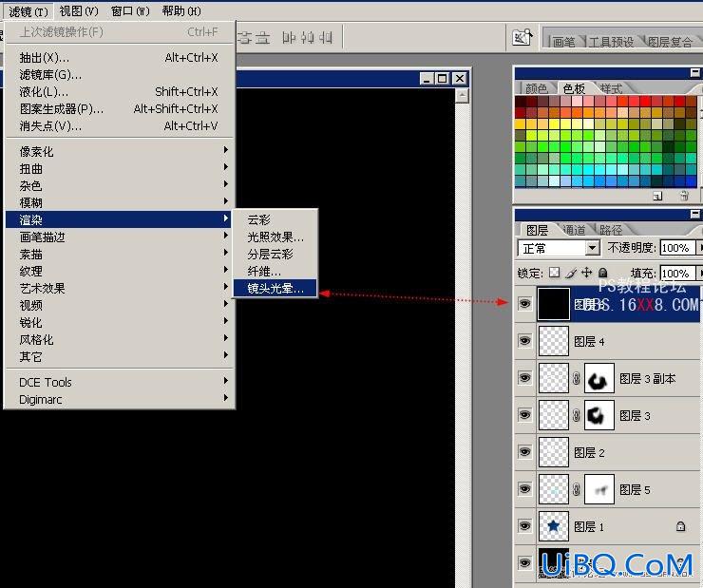Image resolution: width=703 pixels, height=588 pixels.
Task: Open Fibers (纤维) filter
Action: click(x=275, y=271)
